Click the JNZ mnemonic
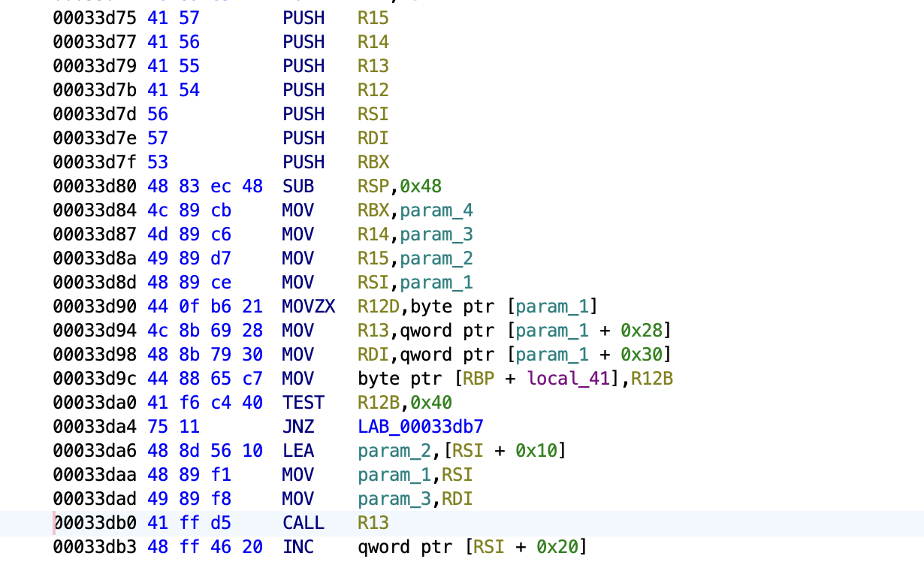Image resolution: width=924 pixels, height=562 pixels. pyautogui.click(x=298, y=427)
